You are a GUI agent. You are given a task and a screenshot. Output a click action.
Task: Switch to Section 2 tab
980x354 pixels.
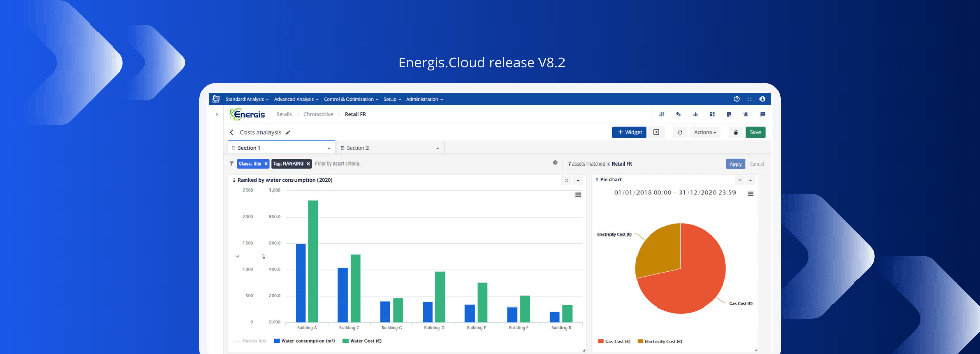click(390, 148)
